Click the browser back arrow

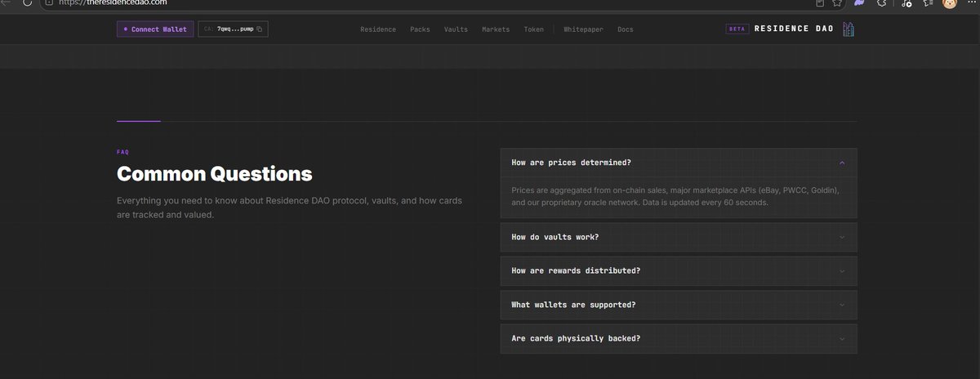tap(4, 3)
